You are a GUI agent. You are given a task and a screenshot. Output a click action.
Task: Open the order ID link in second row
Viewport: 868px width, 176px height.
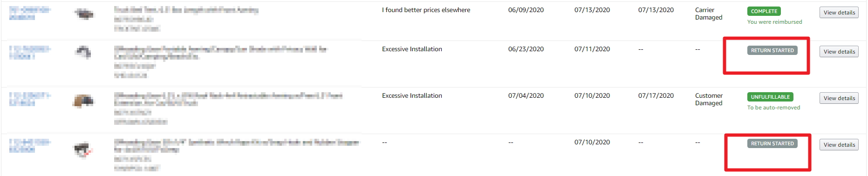pyautogui.click(x=30, y=52)
